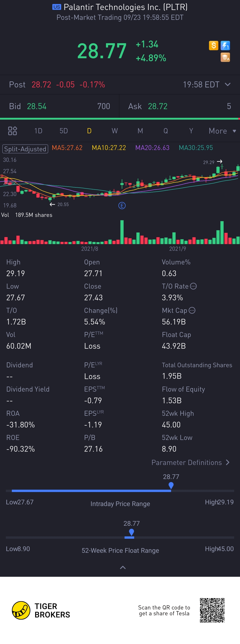Viewport: 240px width, 644px height.
Task: Tap the Close value 27.43
Action: (93, 297)
